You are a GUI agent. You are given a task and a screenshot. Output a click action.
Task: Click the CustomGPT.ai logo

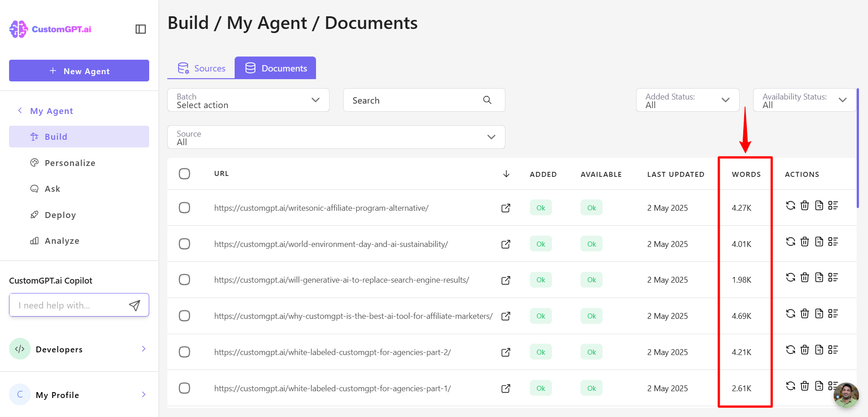(50, 29)
